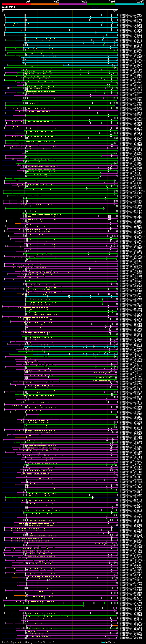This screenshot has height=644, width=146.
Task: Select hit UniRef100_B8CCT2
Action: (131, 95)
